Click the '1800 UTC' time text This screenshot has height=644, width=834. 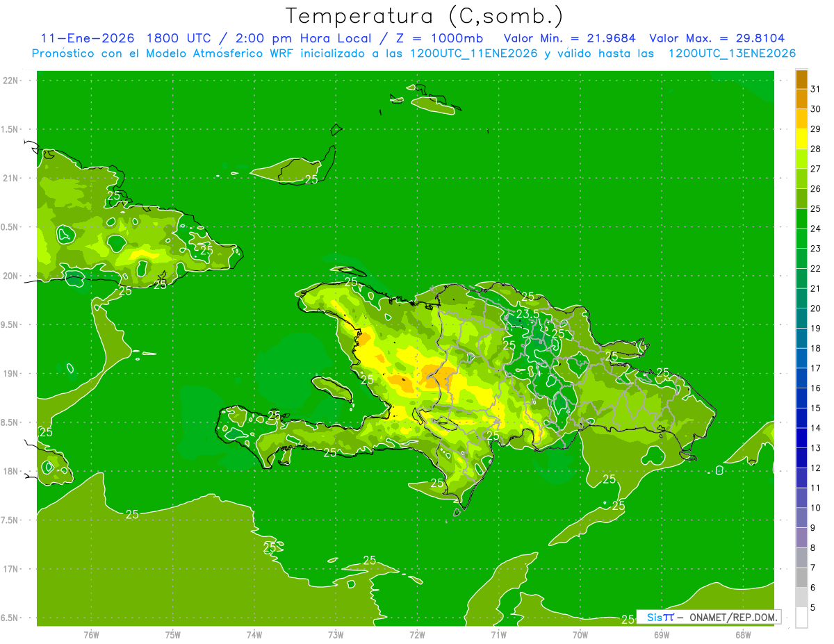pos(179,38)
